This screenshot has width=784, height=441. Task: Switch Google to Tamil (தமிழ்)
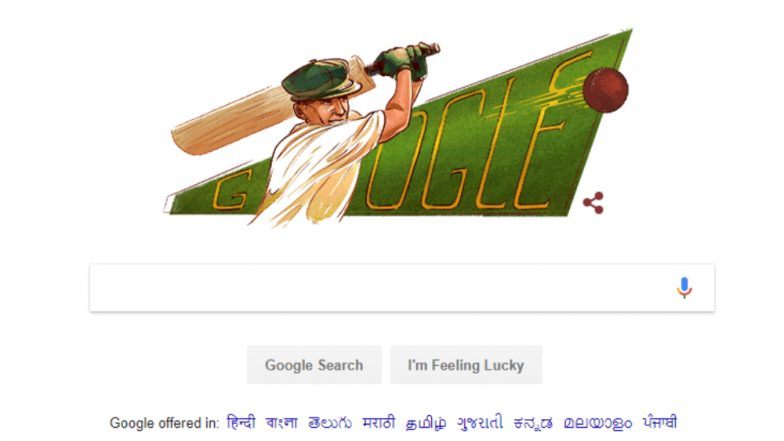[426, 423]
